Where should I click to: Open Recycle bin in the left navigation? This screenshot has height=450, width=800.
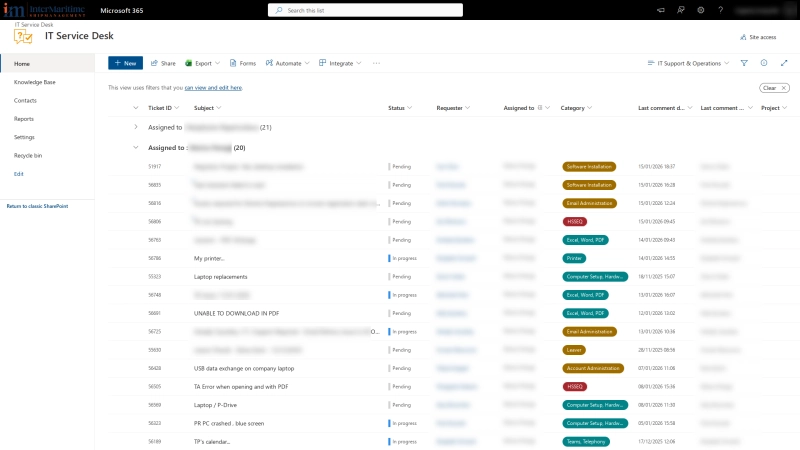coord(28,156)
